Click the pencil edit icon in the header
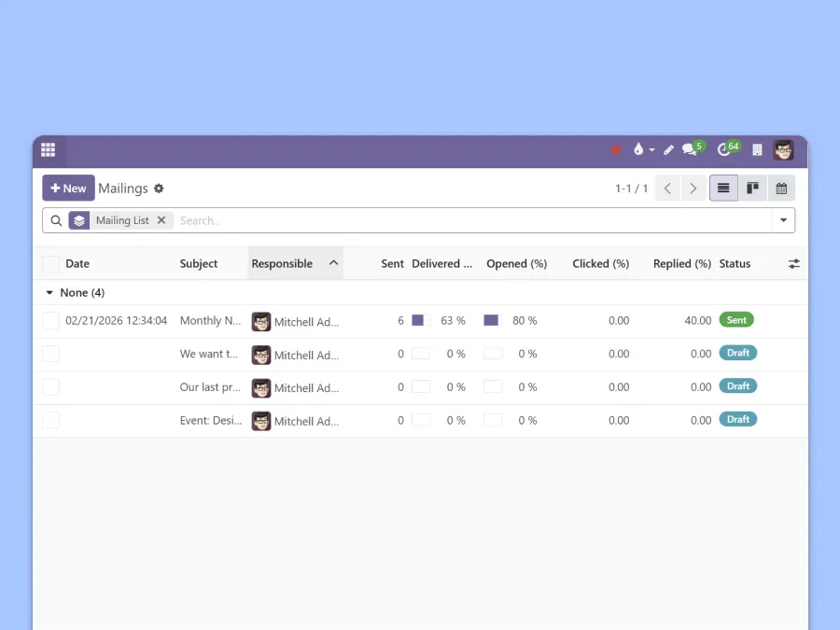The width and height of the screenshot is (840, 630). (668, 149)
